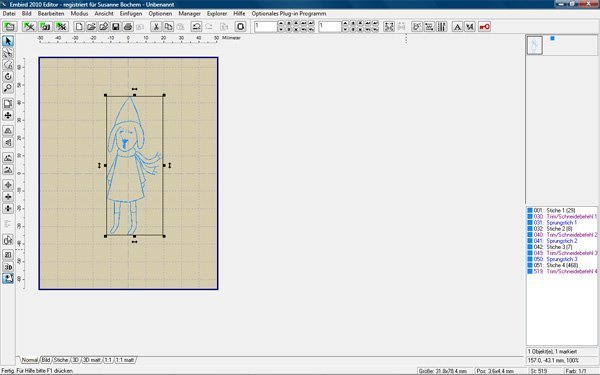Click the Save disk icon
Screen dimensions: 600x375
coord(116,26)
